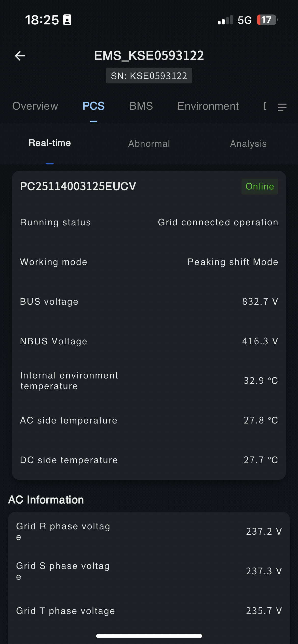
Task: Go to the Environment tab
Action: click(208, 106)
